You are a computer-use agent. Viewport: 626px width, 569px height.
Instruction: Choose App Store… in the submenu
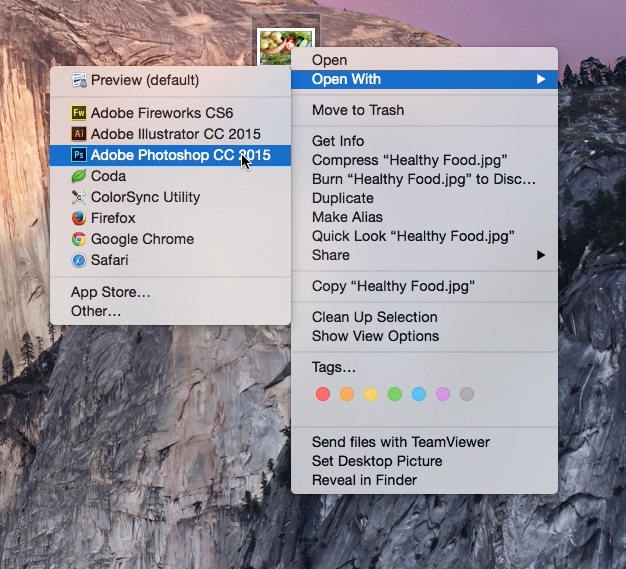tap(170, 292)
